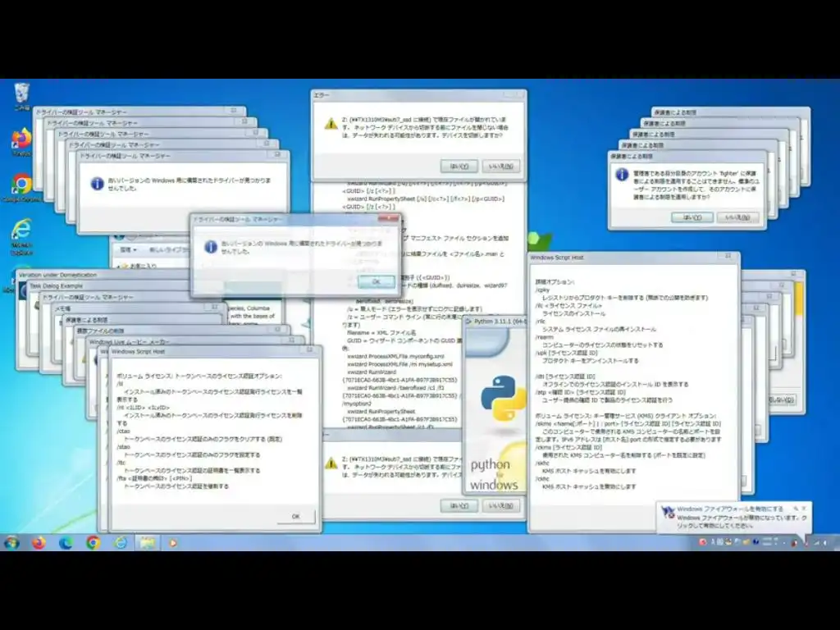Click the warning icon in the bottom error dialog
This screenshot has height=630, width=840.
point(331,462)
